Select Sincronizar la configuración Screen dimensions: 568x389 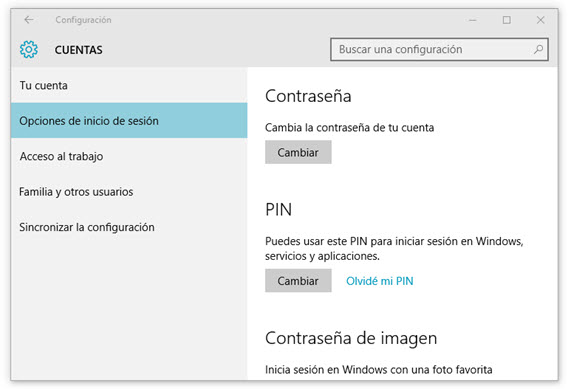click(129, 227)
